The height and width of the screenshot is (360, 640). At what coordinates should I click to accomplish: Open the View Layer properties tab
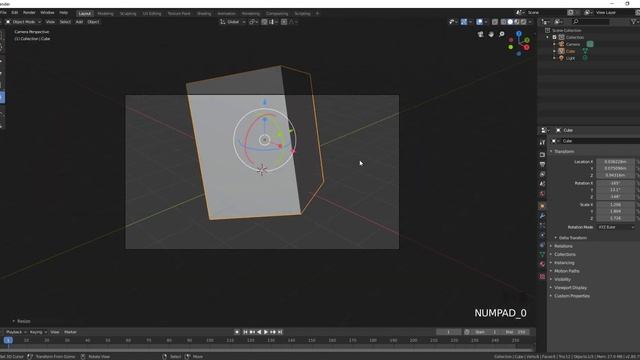[x=542, y=174]
